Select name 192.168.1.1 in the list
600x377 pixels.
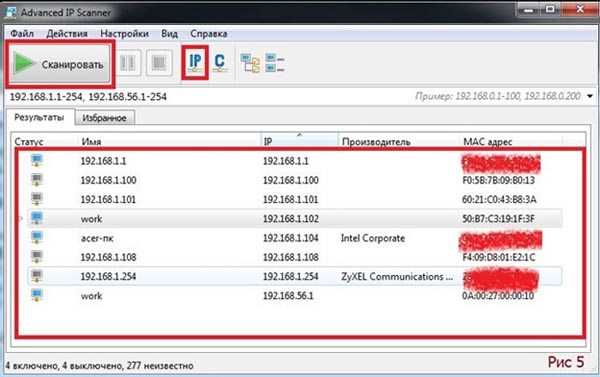pos(103,161)
